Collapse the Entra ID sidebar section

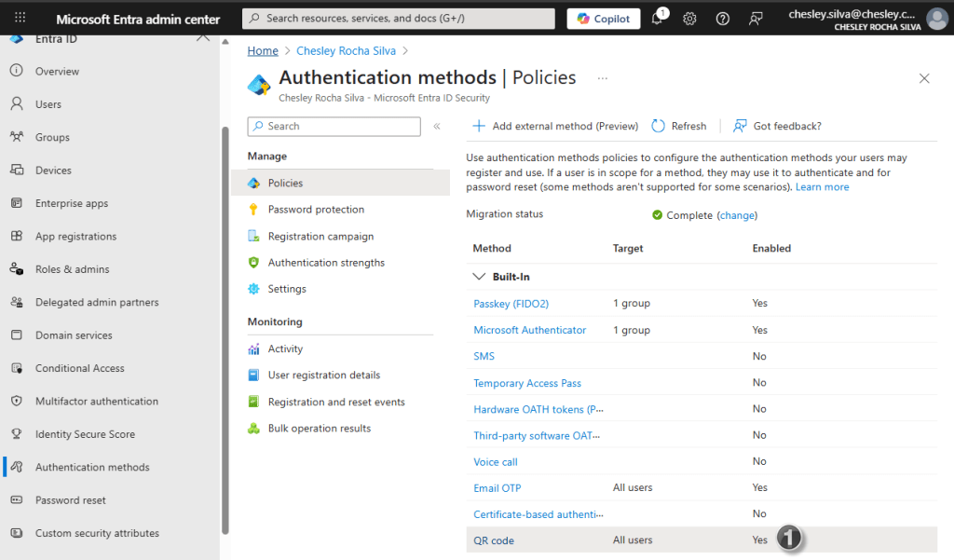[x=202, y=38]
